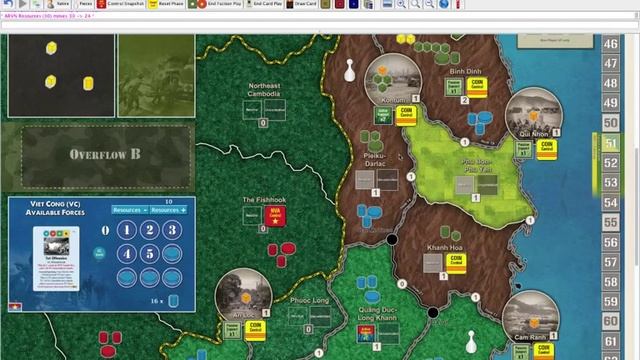Select the COIN Control marker beside An Loc
This screenshot has width=640, height=360.
coord(256,330)
